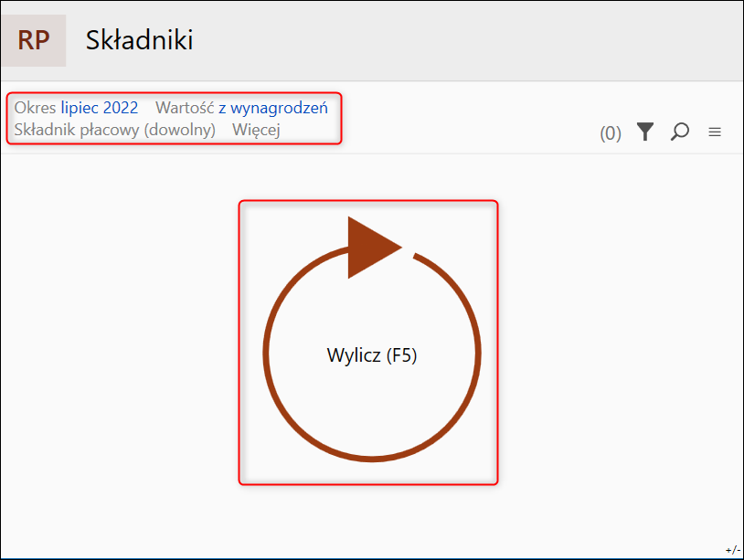The image size is (744, 560).
Task: Click the Wartość label
Action: [185, 108]
